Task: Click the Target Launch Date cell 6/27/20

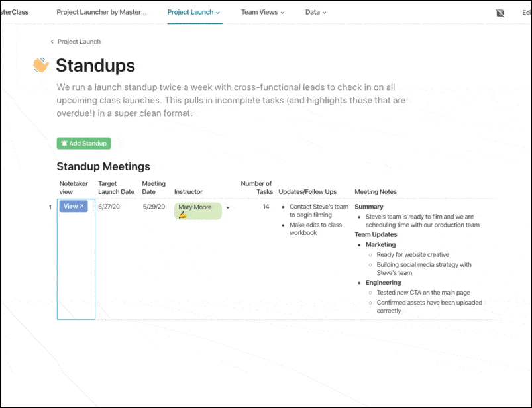Action: 108,207
